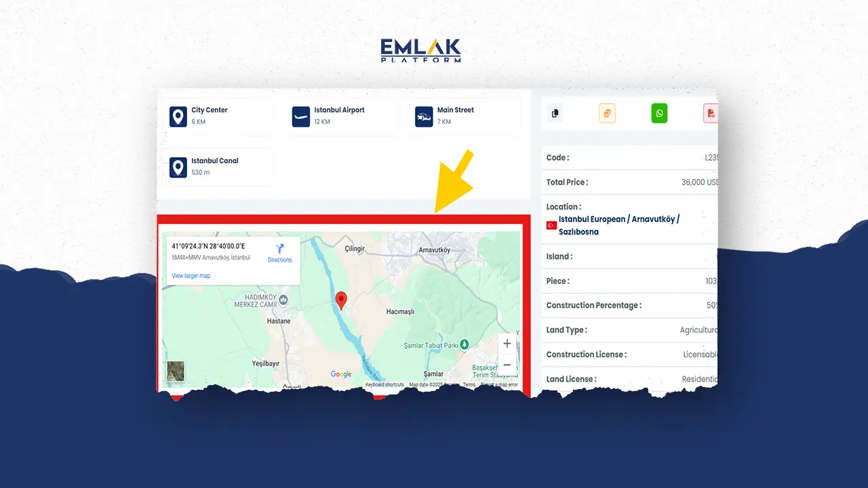Image resolution: width=868 pixels, height=488 pixels.
Task: Click the Yeşilbayır label on the map
Action: click(x=266, y=363)
